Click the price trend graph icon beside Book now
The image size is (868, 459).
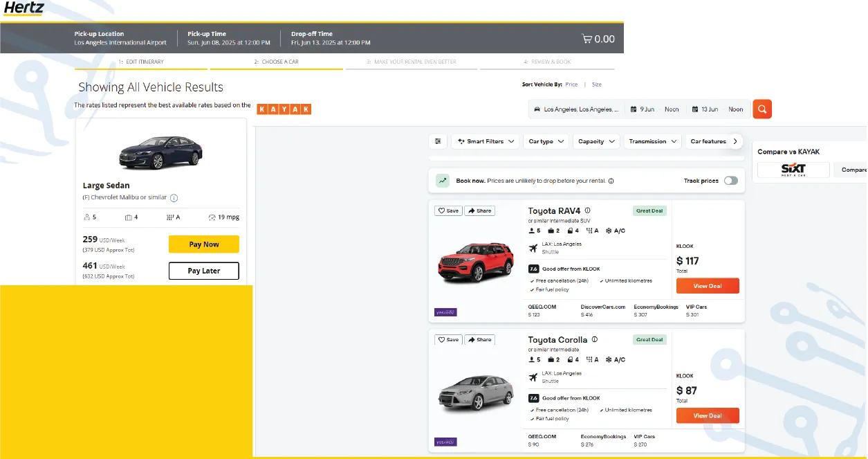(443, 179)
